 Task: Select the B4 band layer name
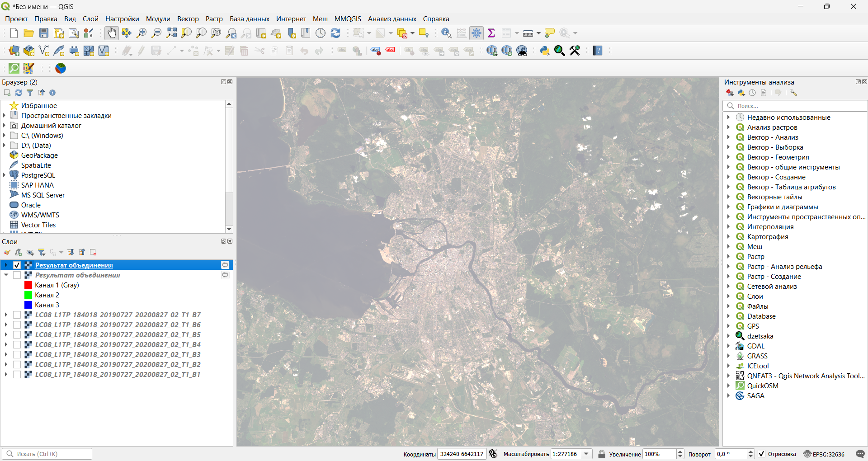pos(118,345)
